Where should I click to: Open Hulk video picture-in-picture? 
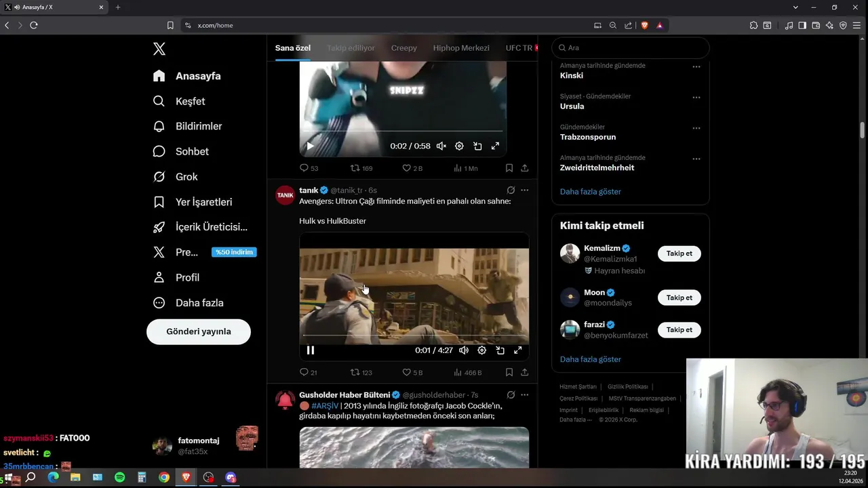[x=500, y=350]
